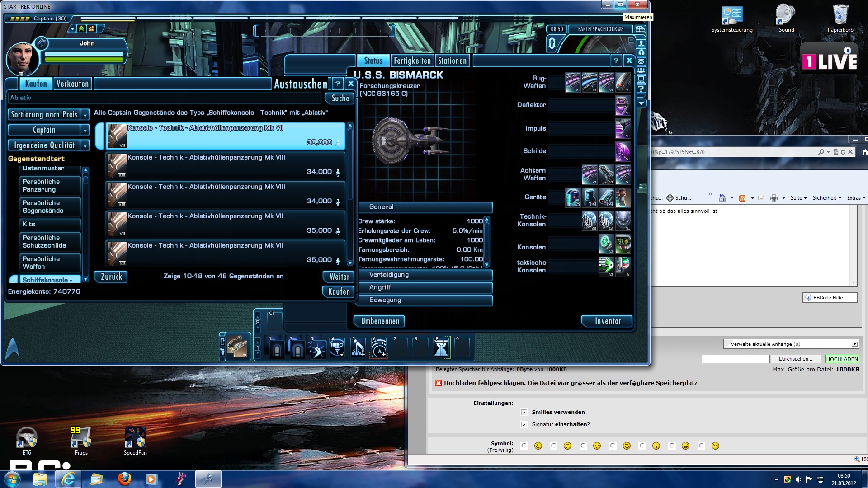Select the first smiley symbol radio button
This screenshot has width=868, height=488.
524,446
